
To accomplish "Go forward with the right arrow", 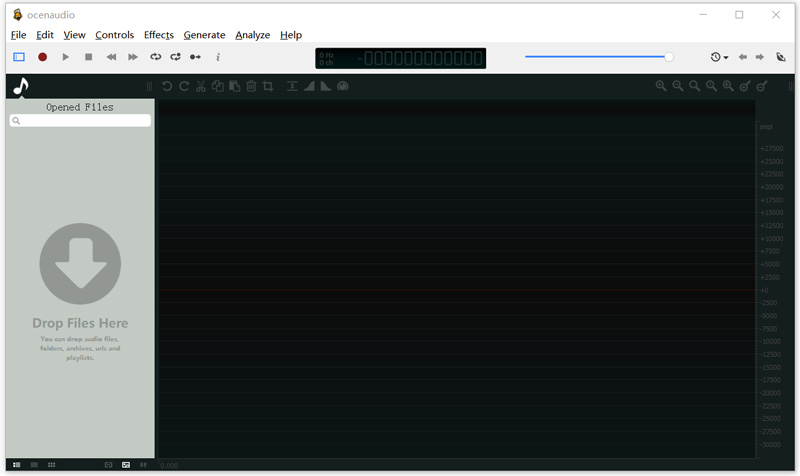I will tap(760, 57).
